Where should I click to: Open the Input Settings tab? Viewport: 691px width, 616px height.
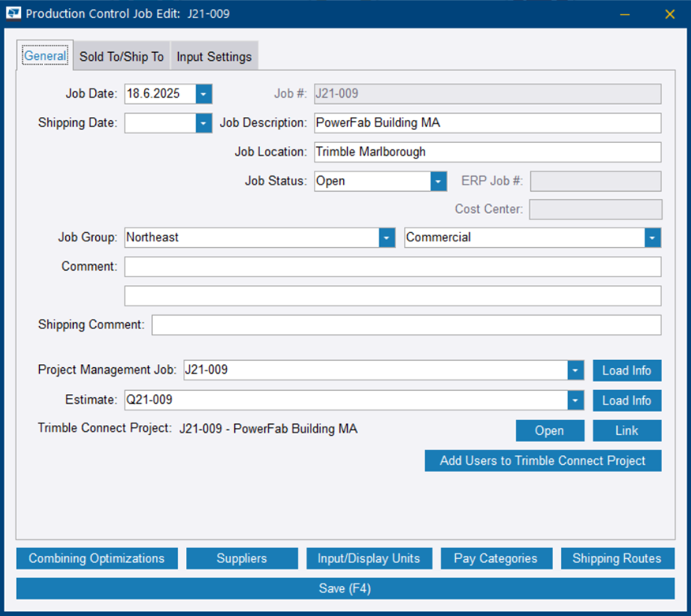click(x=215, y=57)
